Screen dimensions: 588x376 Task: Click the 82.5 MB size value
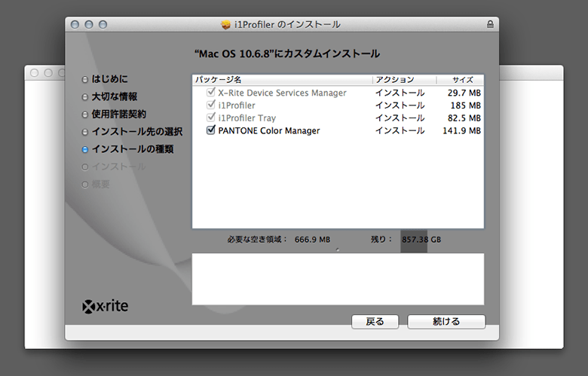click(464, 118)
